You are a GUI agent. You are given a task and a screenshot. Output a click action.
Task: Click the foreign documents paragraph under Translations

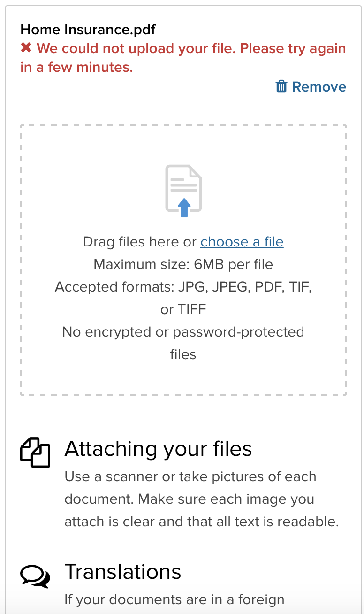pyautogui.click(x=174, y=599)
